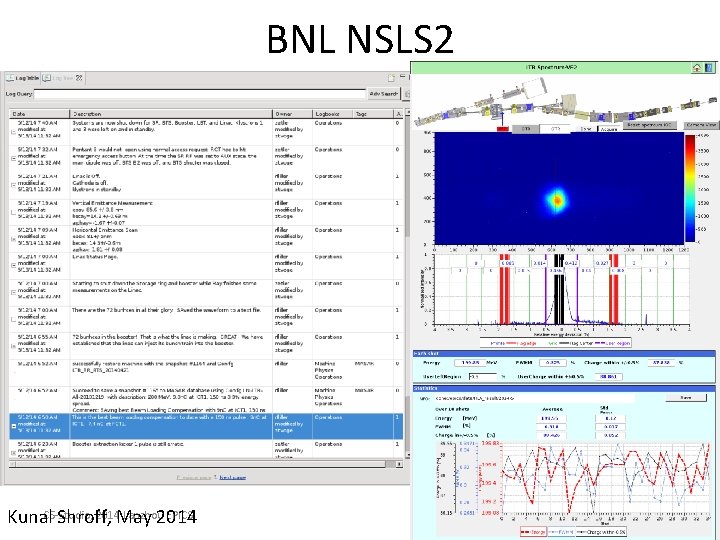Click the Energy MeV value field
Viewport: 720px width, 540px height.
(470, 363)
